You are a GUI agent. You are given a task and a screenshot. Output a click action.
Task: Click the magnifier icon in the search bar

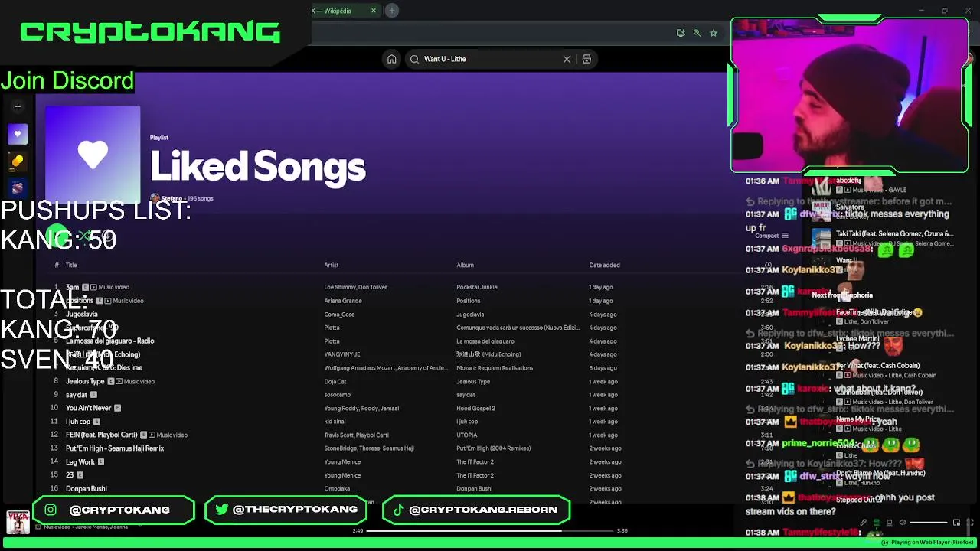pos(414,59)
